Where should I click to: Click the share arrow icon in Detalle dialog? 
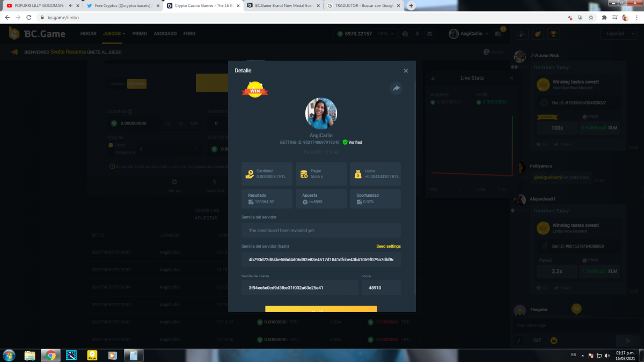point(396,89)
